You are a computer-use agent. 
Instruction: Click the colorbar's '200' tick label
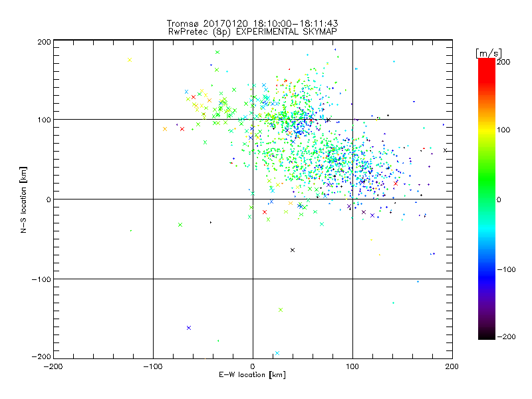[x=503, y=62]
